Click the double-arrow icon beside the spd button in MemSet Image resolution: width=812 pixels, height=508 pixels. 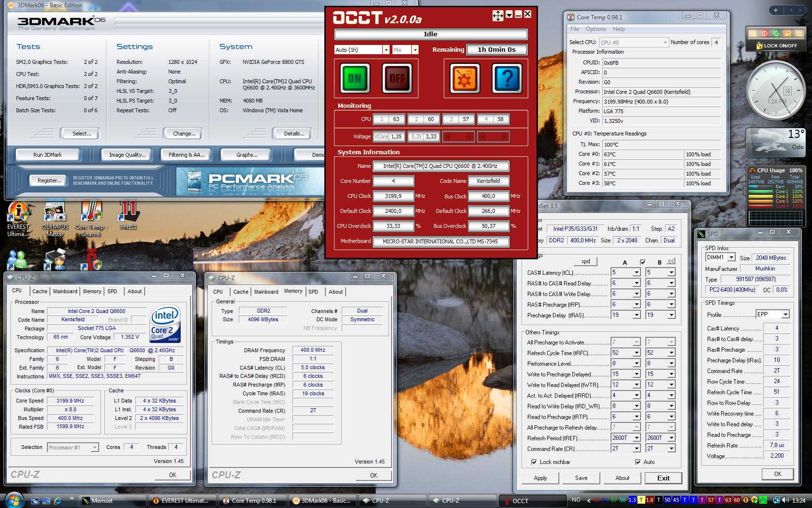[x=671, y=261]
